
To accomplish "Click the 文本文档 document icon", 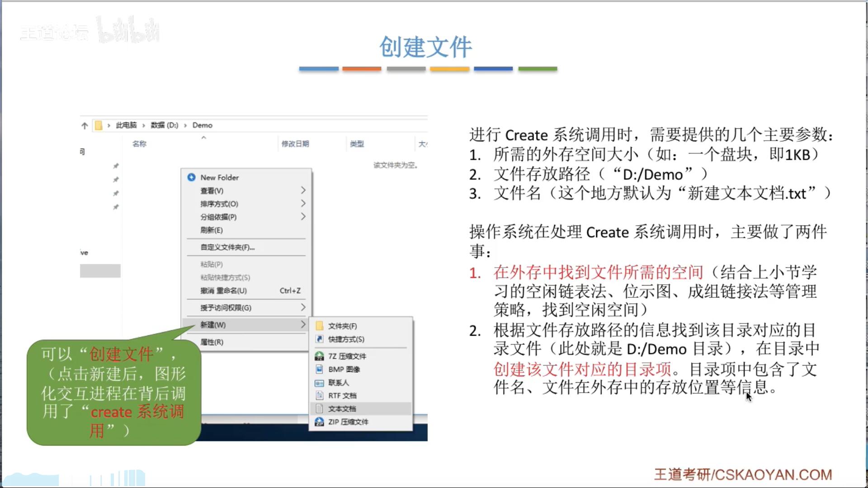I will [319, 408].
